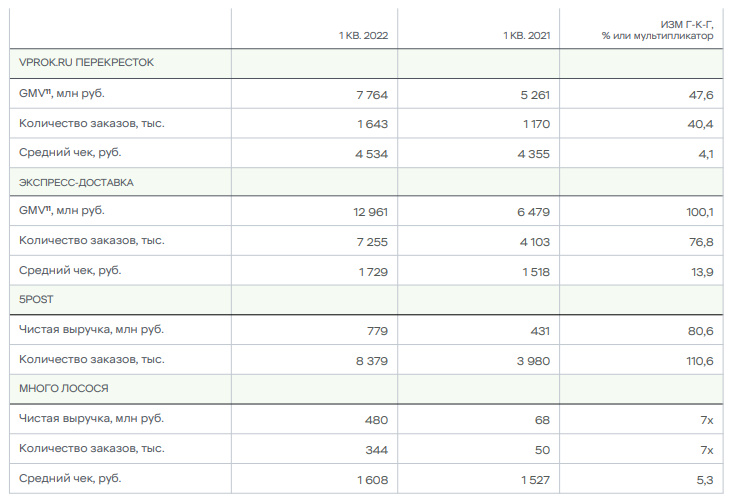This screenshot has width=734, height=500.
Task: Click the Vprok GMV value 5 261
Action: [533, 95]
